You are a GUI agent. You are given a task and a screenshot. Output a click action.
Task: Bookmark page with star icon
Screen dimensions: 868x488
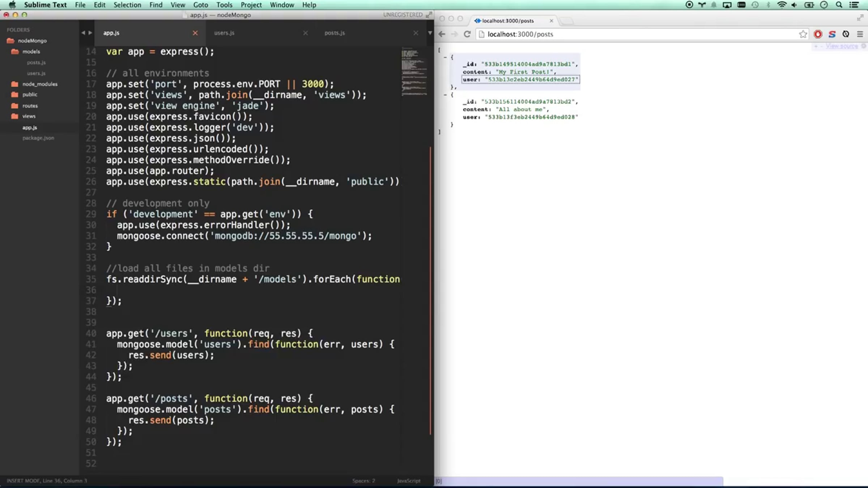click(x=803, y=34)
